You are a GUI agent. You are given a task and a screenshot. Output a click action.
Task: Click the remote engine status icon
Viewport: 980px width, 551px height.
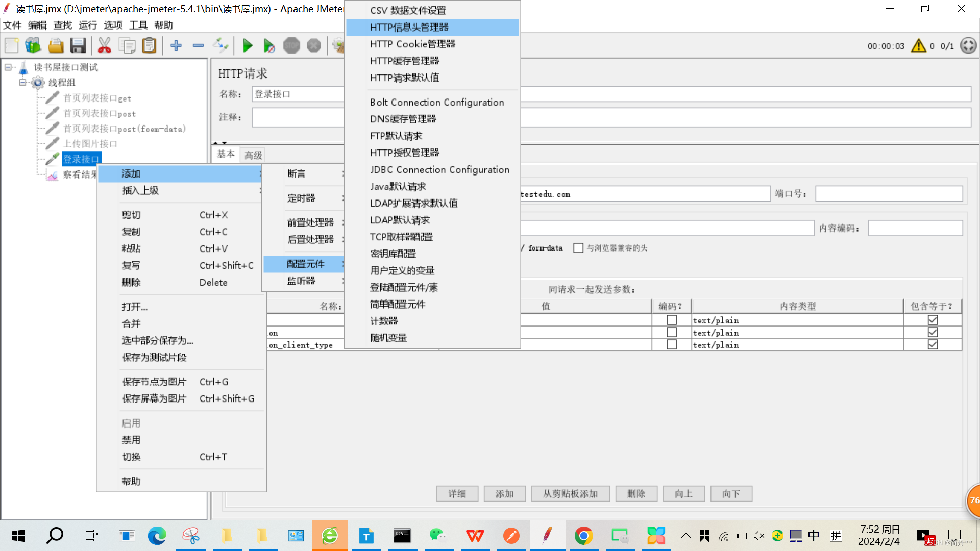point(968,46)
